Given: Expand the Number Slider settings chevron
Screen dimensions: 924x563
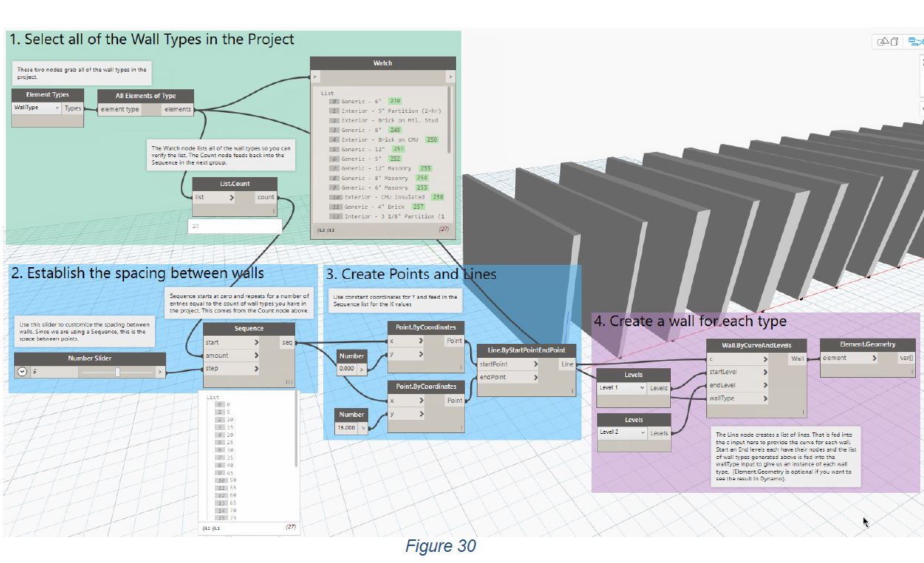Looking at the screenshot, I should [x=22, y=371].
